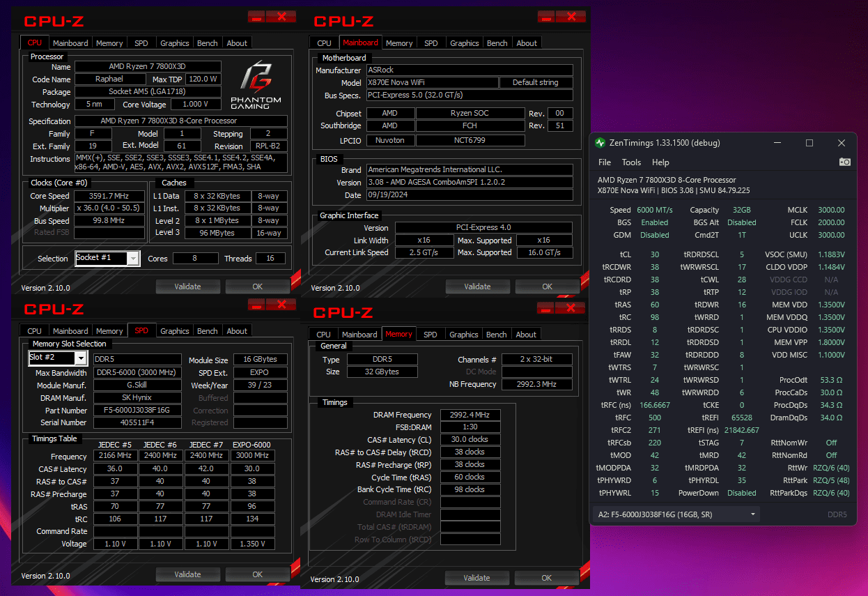Click the BIOS Version field 3.08 - AMD AGESA
868x596 pixels.
tap(470, 183)
